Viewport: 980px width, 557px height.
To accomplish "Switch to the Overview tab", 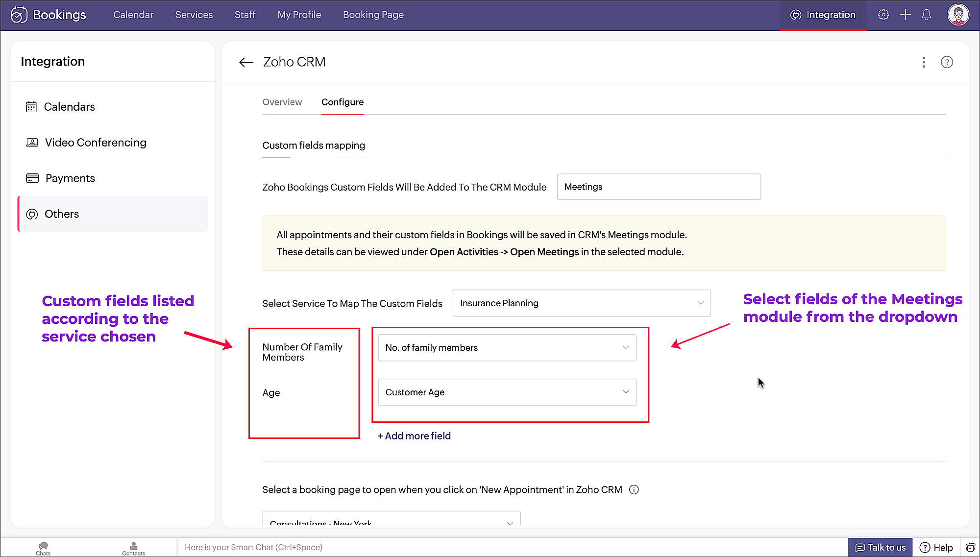I will pos(282,102).
